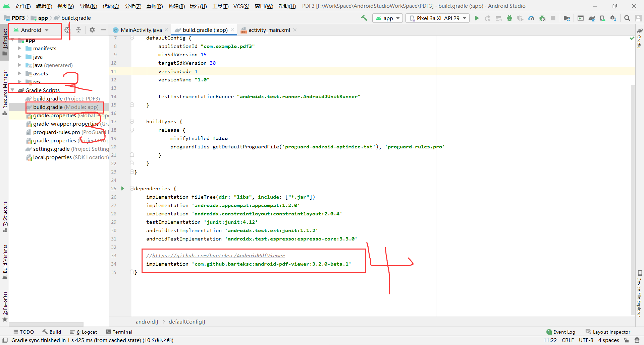Fold the buildTypes block in gutter
Screen dimensions: 644x345
(132, 122)
